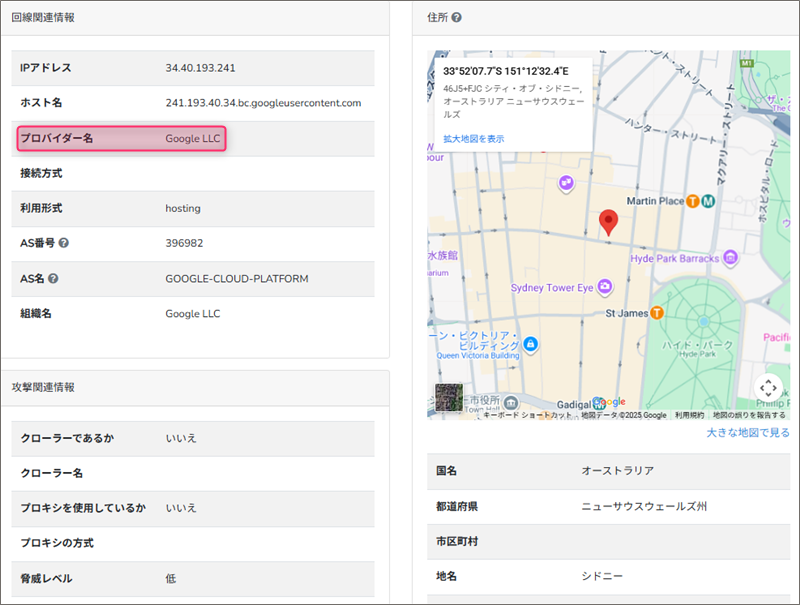The height and width of the screenshot is (605, 800).
Task: Click the help icon next to 住所
Action: [456, 18]
